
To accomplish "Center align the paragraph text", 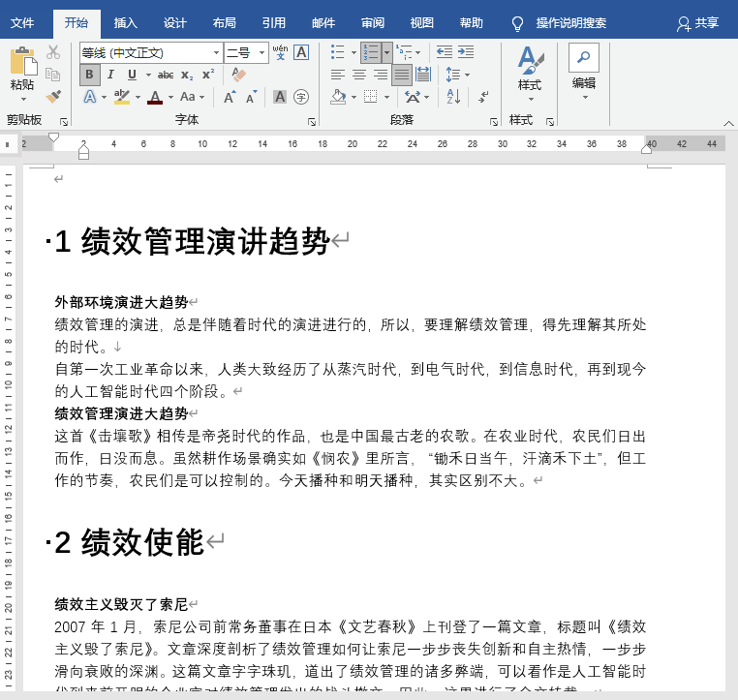I will point(359,75).
